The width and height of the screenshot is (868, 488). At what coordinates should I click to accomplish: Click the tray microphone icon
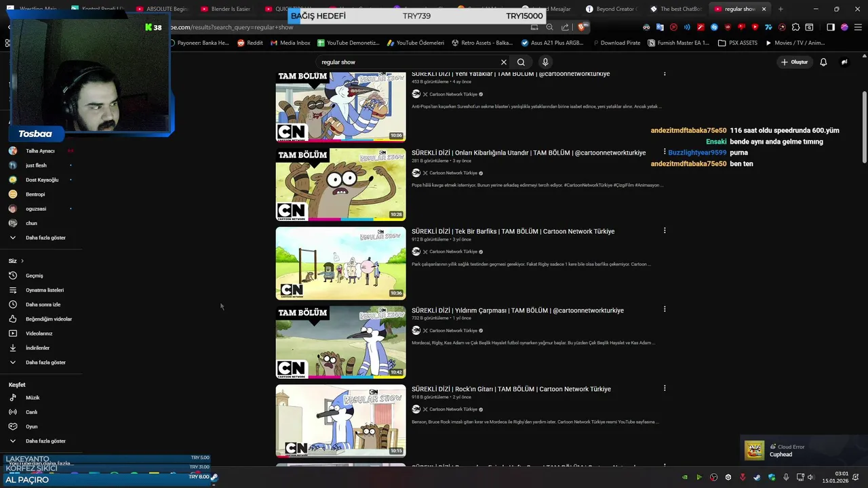point(786,477)
